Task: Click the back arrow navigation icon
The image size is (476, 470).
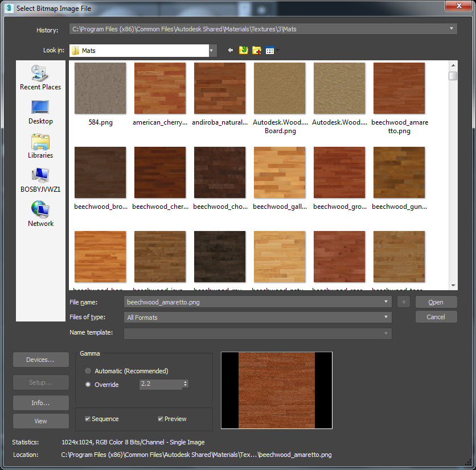Action: coord(231,51)
